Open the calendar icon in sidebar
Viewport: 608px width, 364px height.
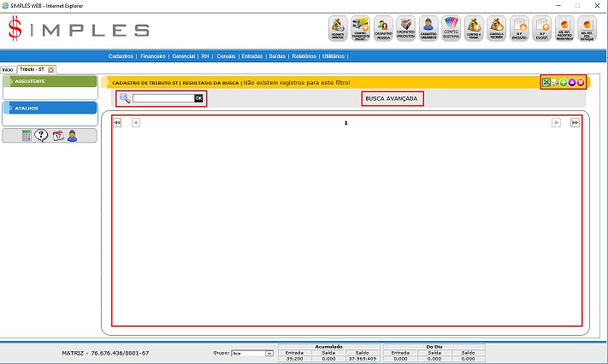point(57,135)
